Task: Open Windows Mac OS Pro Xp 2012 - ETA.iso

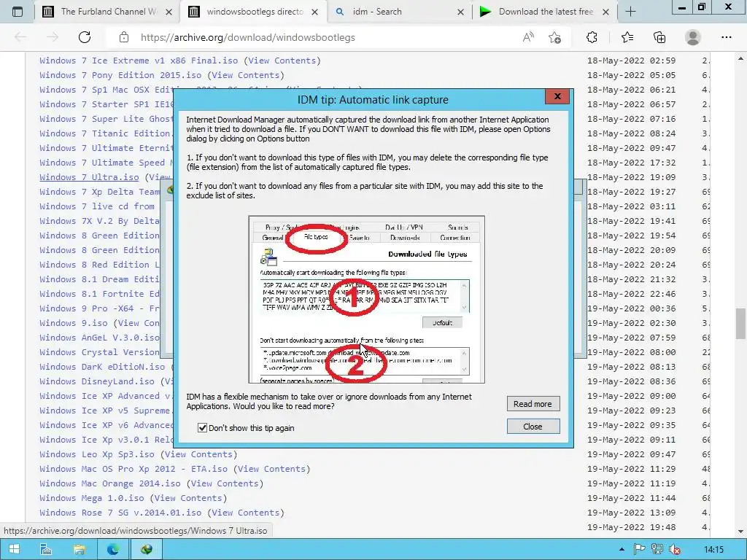Action: (133, 469)
